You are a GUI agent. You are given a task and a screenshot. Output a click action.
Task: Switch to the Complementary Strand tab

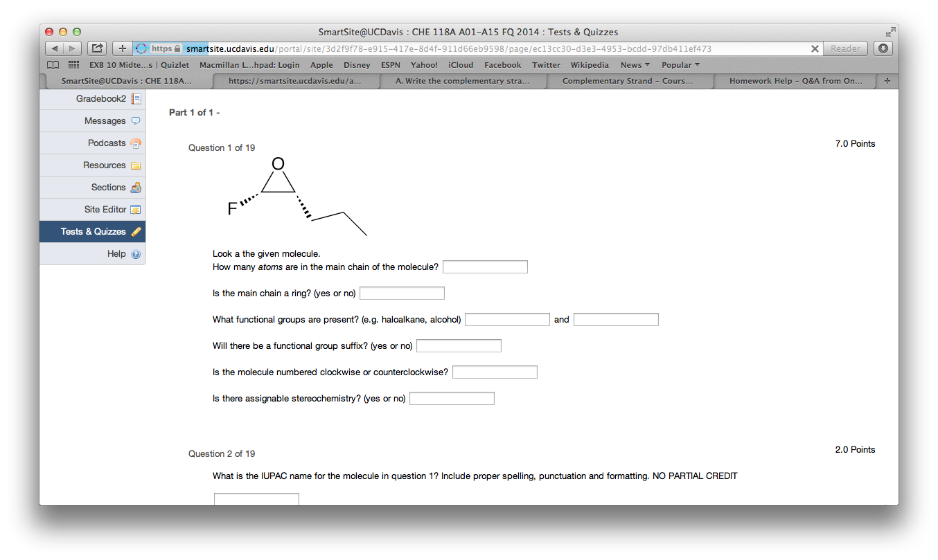pyautogui.click(x=629, y=81)
